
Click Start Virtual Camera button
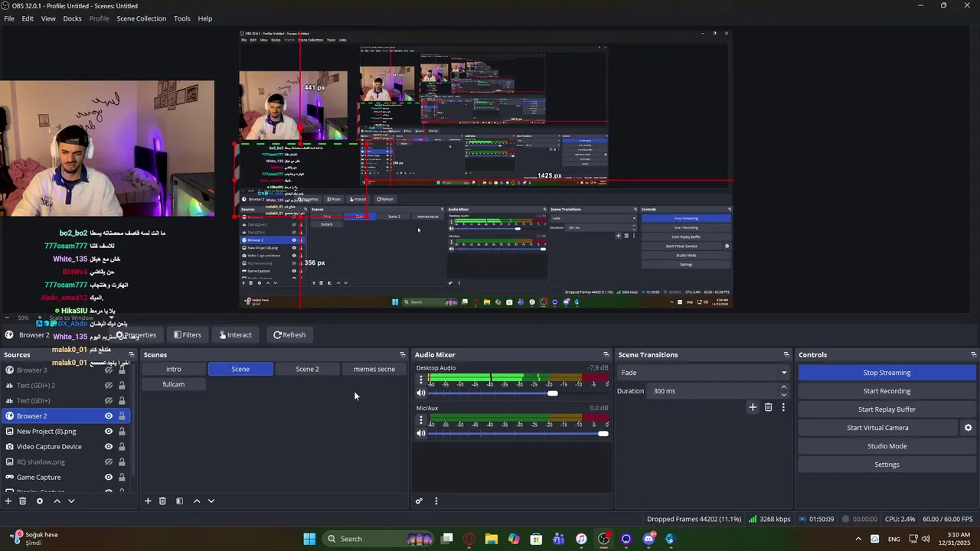(x=877, y=428)
